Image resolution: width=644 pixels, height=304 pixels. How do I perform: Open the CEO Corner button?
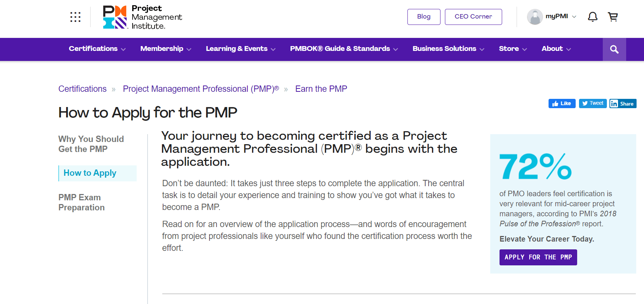tap(474, 17)
